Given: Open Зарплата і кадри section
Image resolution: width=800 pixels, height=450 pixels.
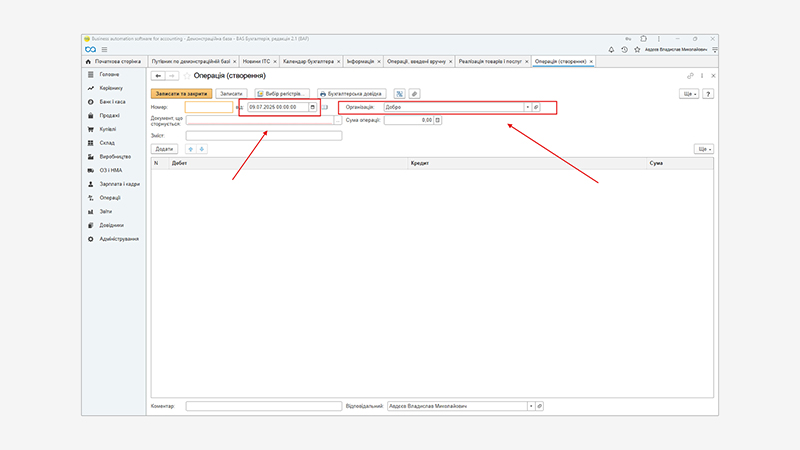Looking at the screenshot, I should 119,184.
